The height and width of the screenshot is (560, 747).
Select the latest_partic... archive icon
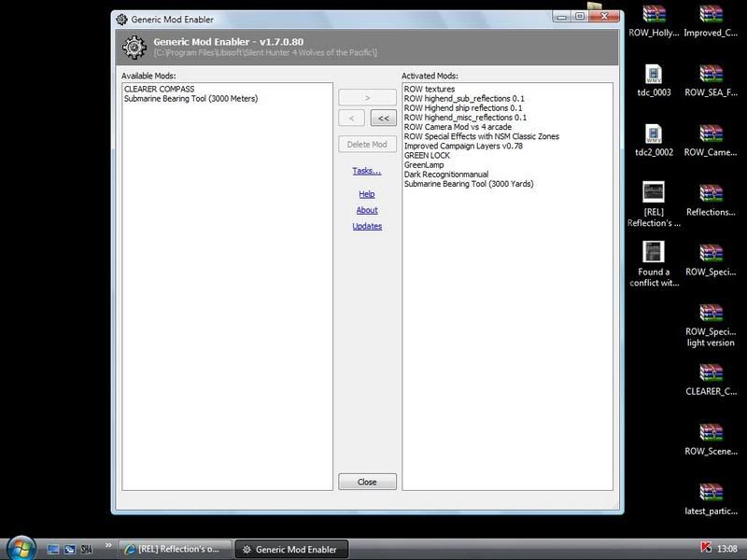(711, 499)
